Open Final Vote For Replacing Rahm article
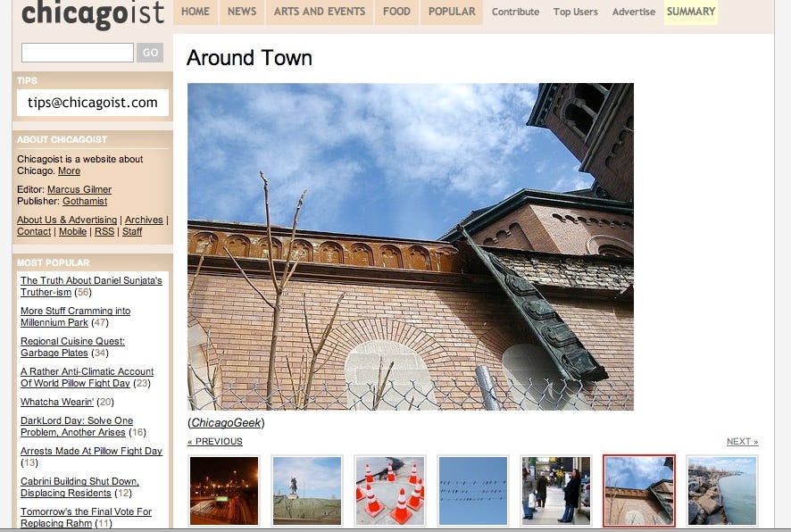This screenshot has width=791, height=532. click(x=86, y=518)
